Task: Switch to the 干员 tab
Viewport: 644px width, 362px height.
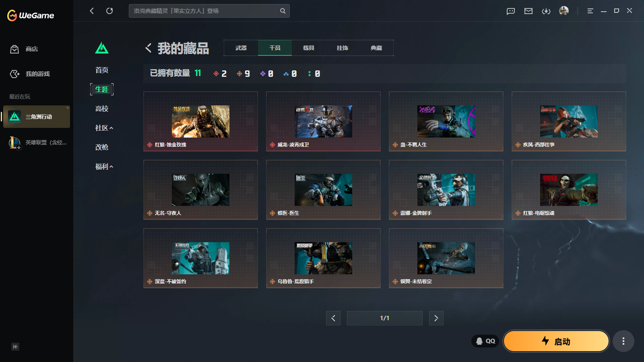Action: 275,48
